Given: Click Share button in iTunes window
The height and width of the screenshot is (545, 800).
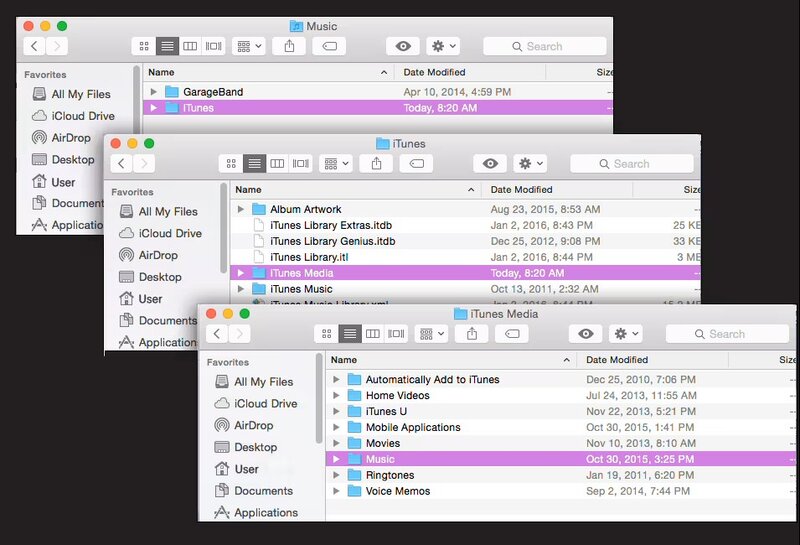Looking at the screenshot, I should click(377, 164).
